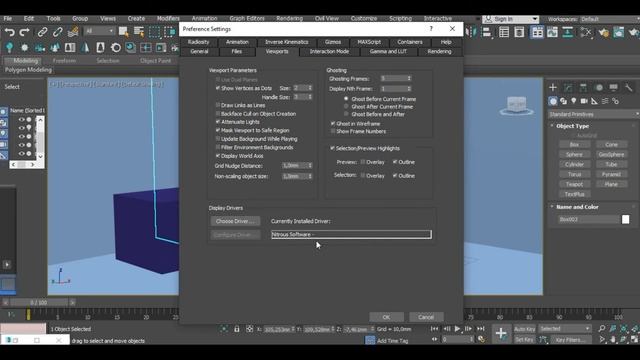The height and width of the screenshot is (360, 640).
Task: Toggle the Attenuate Lights checkbox
Action: tap(218, 122)
